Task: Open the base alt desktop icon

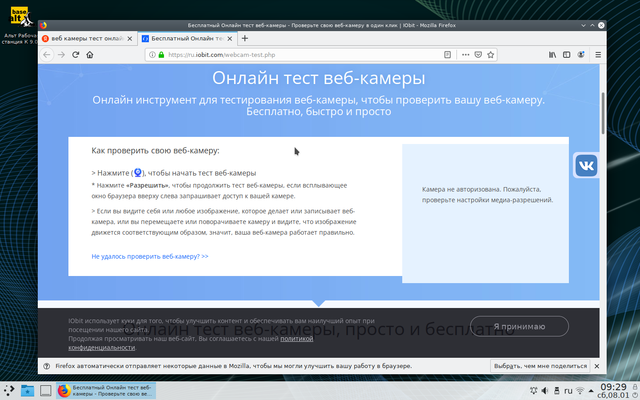Action: pyautogui.click(x=19, y=25)
